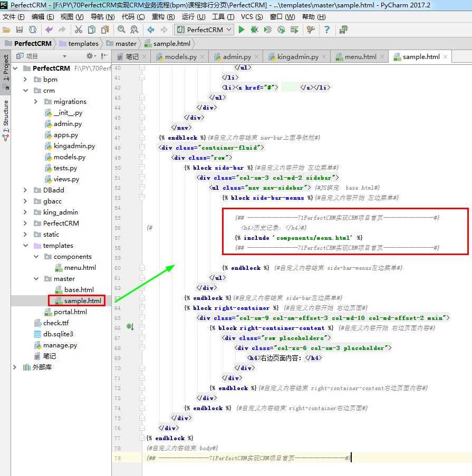Toggle code fold marker on line 77
The image size is (472, 476).
[x=142, y=438]
